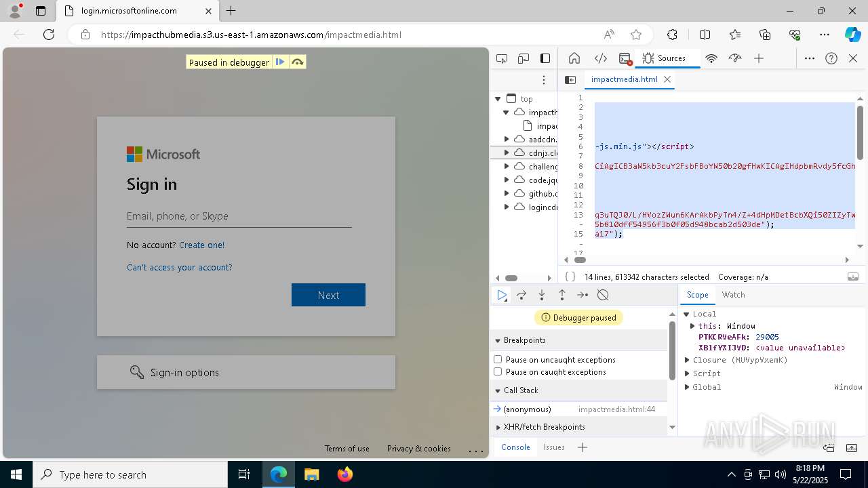Expand the logincdn domain node
The height and width of the screenshot is (488, 868).
507,207
